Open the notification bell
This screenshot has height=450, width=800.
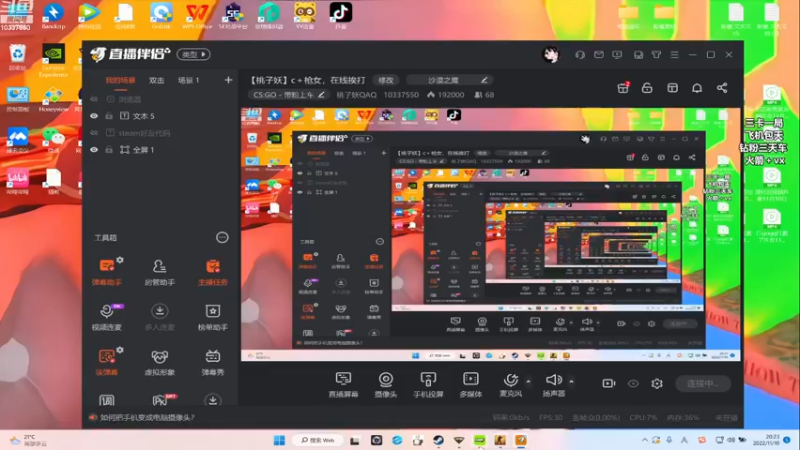[697, 88]
